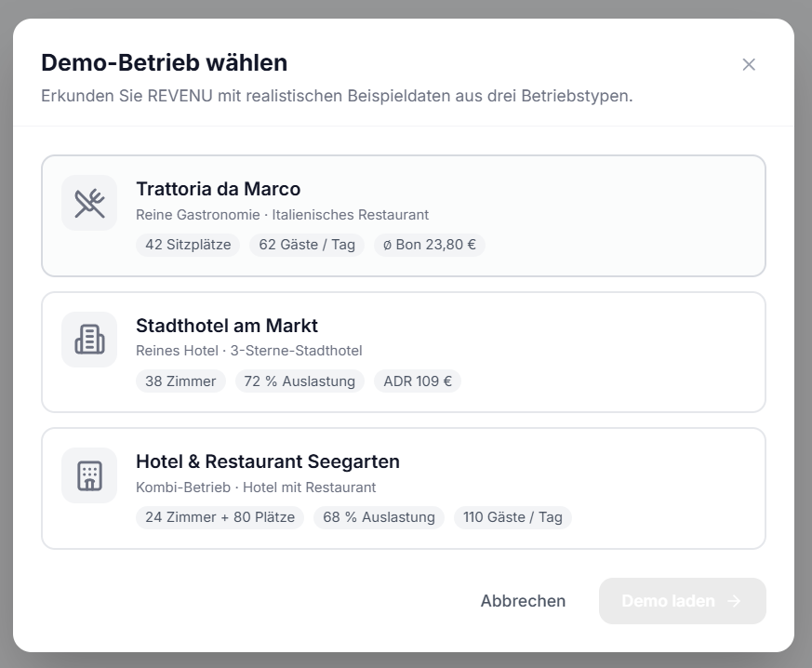The width and height of the screenshot is (812, 668).
Task: Click the hotel building icon for Stadthotel am Markt
Action: (x=88, y=339)
